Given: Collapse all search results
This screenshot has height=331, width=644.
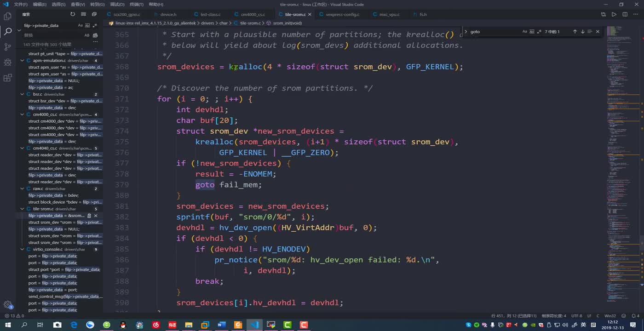Looking at the screenshot, I should (95, 14).
